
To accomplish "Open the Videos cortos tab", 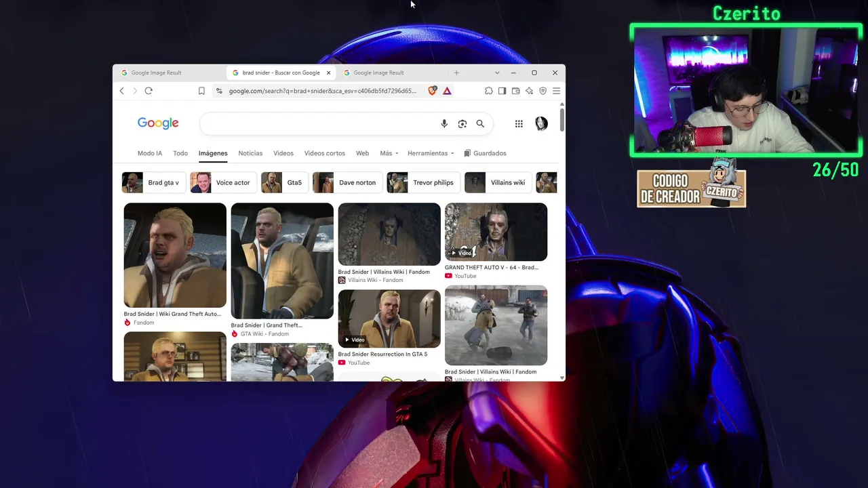I will coord(325,153).
